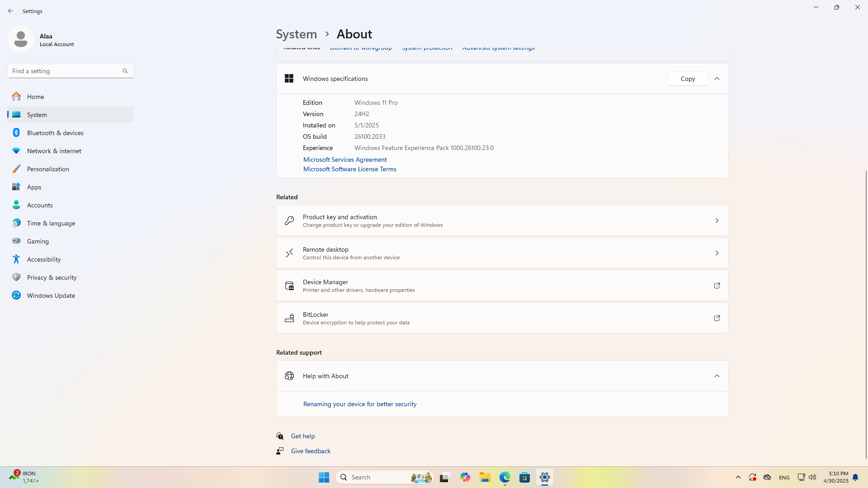
Task: Open BitLocker settings
Action: [502, 318]
